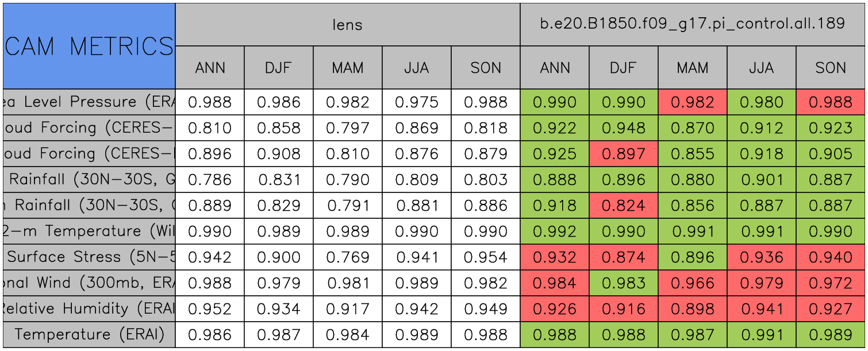
Task: Select the JJA header under pi_control case
Action: pos(761,68)
